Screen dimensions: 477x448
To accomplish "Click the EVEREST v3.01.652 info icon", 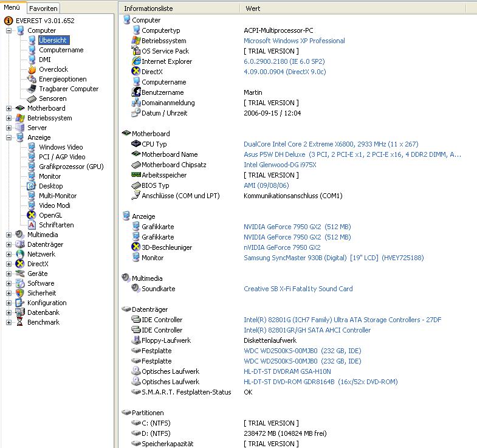I will (9, 21).
